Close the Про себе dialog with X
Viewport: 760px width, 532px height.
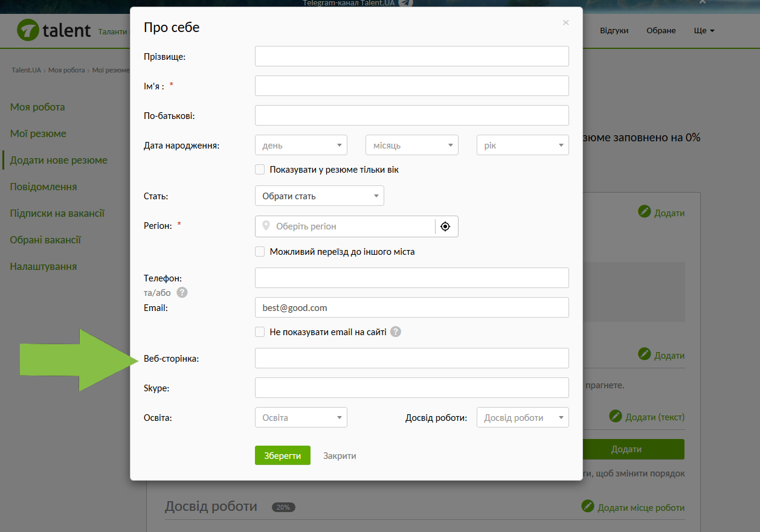566,23
